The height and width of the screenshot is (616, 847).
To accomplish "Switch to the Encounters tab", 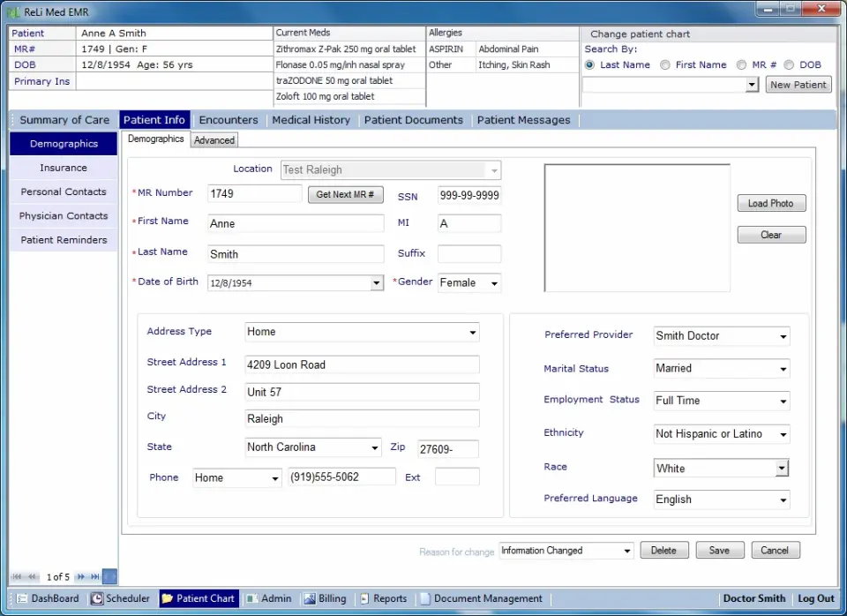I will click(229, 119).
